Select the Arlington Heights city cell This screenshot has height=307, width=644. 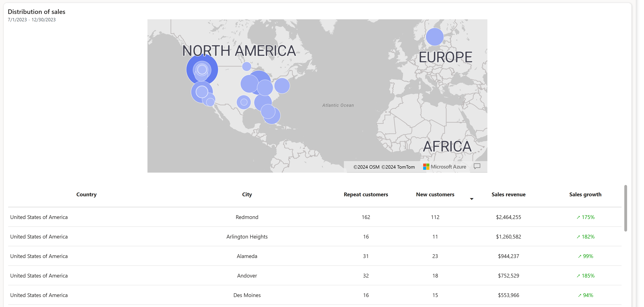247,237
